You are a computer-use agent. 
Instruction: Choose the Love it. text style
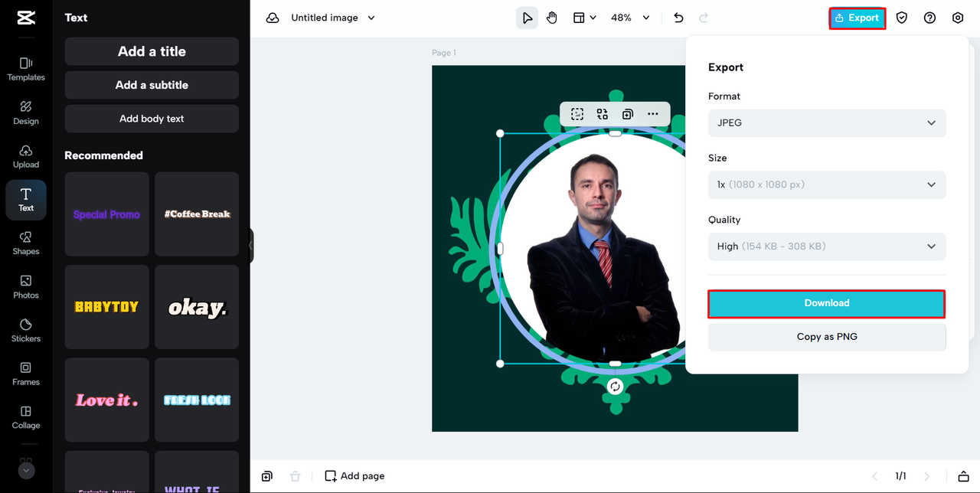[106, 400]
